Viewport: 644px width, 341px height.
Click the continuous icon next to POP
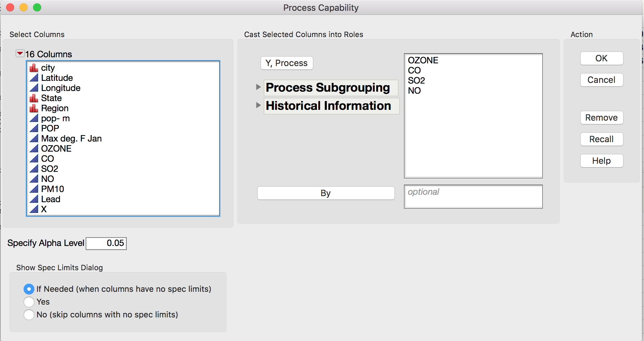tap(34, 129)
